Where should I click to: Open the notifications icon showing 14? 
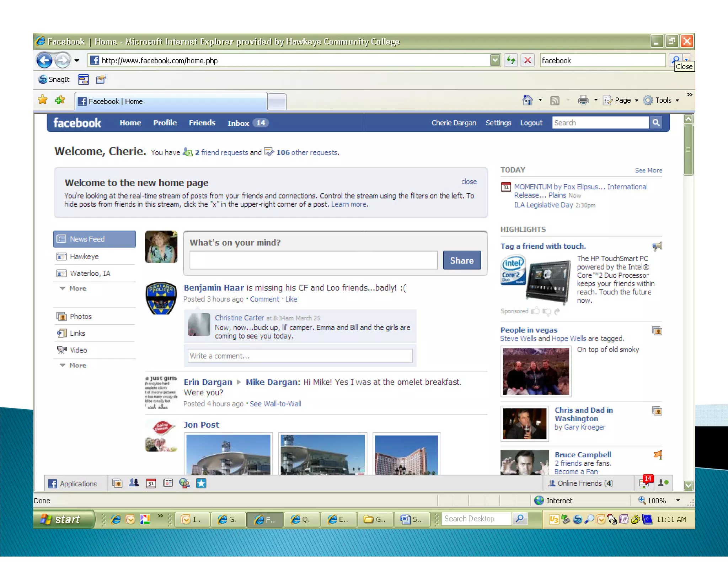pos(645,482)
